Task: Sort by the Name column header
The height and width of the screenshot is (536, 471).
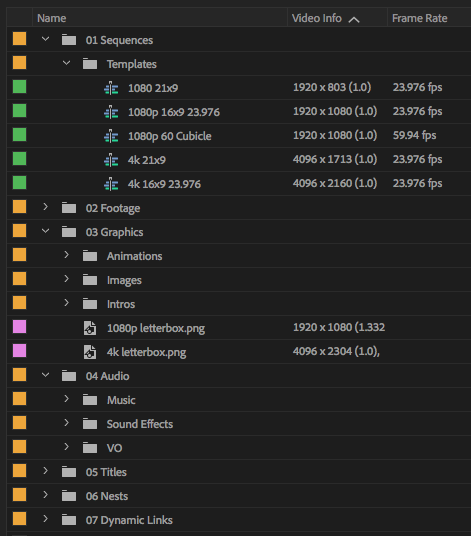Action: pos(160,18)
